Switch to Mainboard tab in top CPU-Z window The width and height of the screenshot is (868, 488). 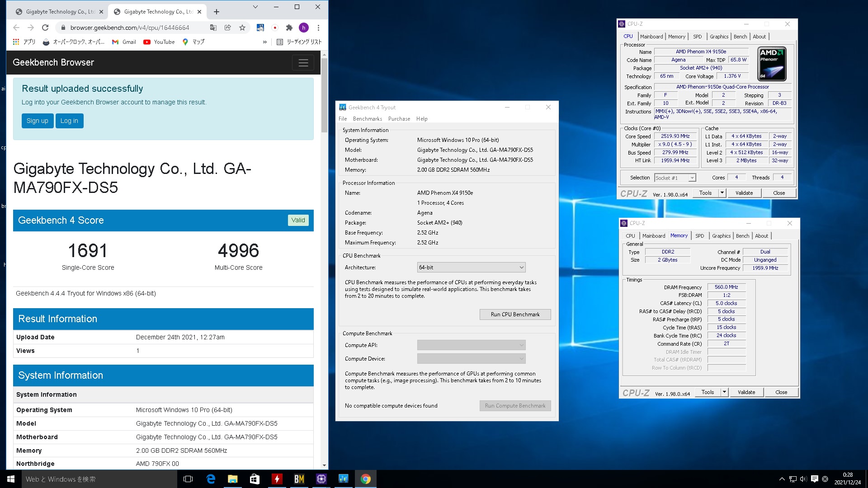pyautogui.click(x=651, y=37)
